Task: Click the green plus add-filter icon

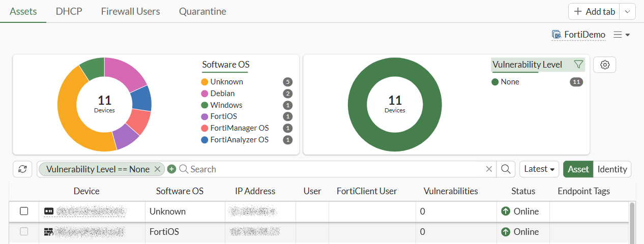Action: pyautogui.click(x=171, y=169)
